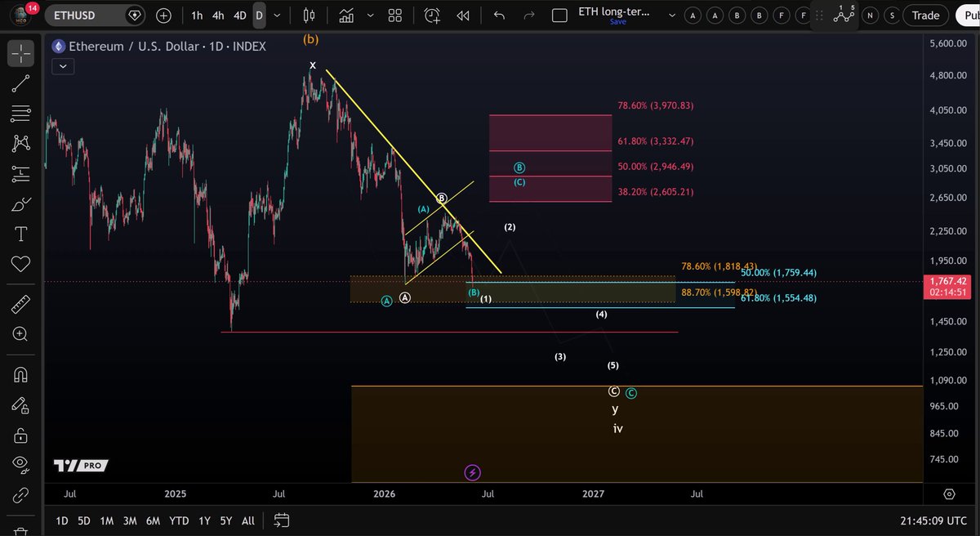Screen dimensions: 980x536
Task: Open indicator templates grid
Action: pos(395,15)
